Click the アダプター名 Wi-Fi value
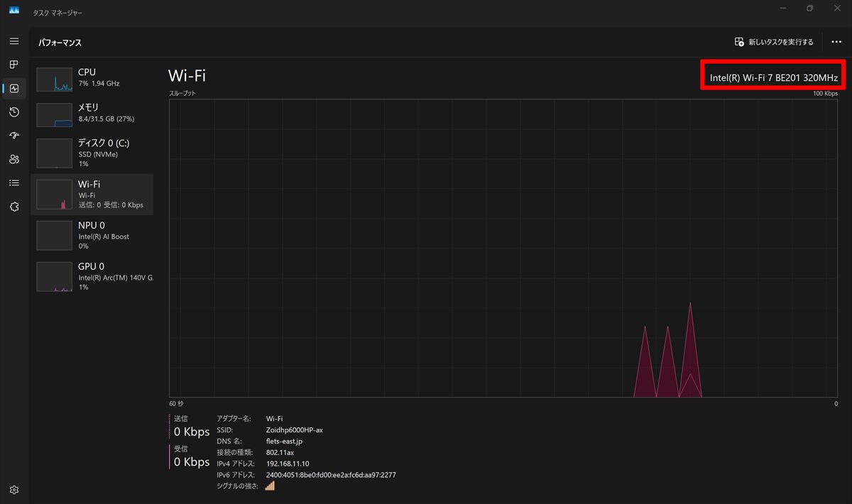 click(274, 419)
